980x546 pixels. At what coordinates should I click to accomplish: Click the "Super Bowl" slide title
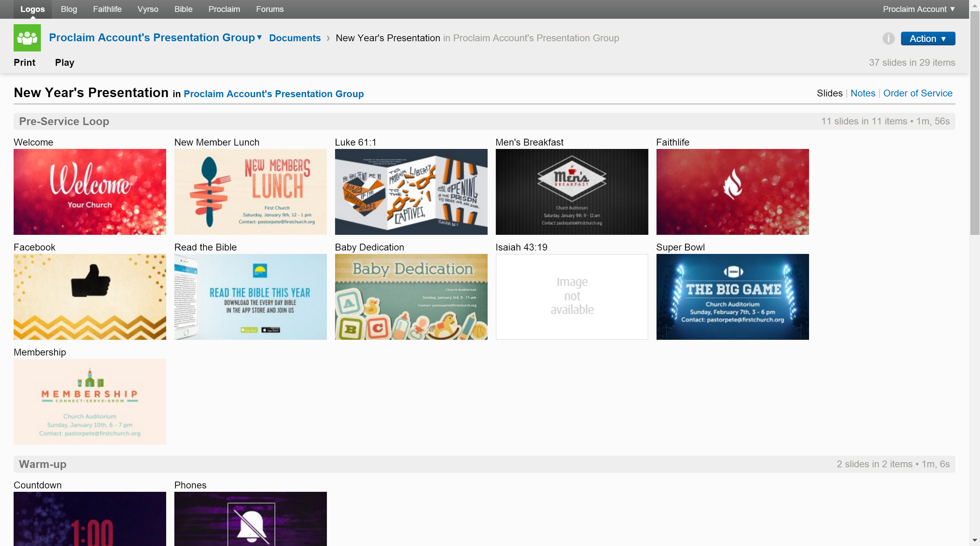point(680,247)
